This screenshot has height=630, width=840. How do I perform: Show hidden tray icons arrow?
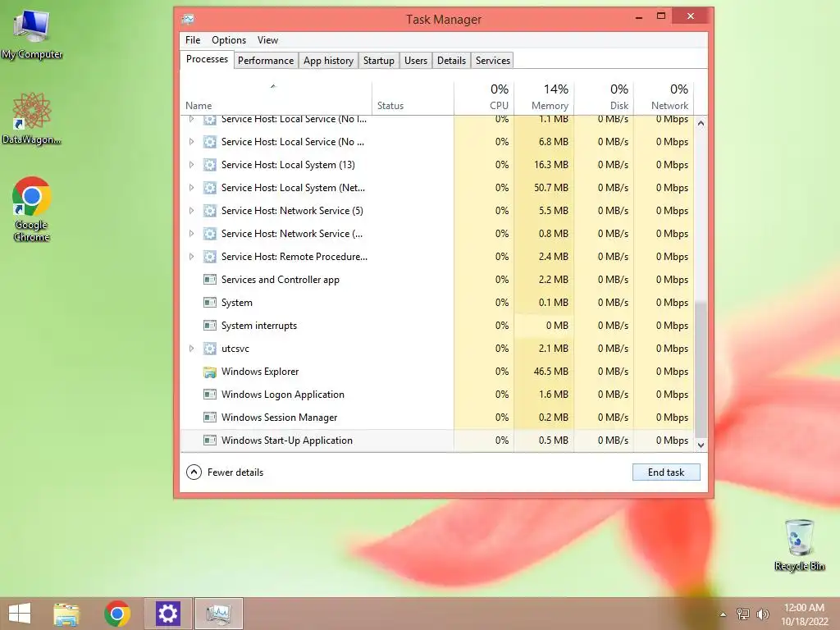[x=724, y=614]
